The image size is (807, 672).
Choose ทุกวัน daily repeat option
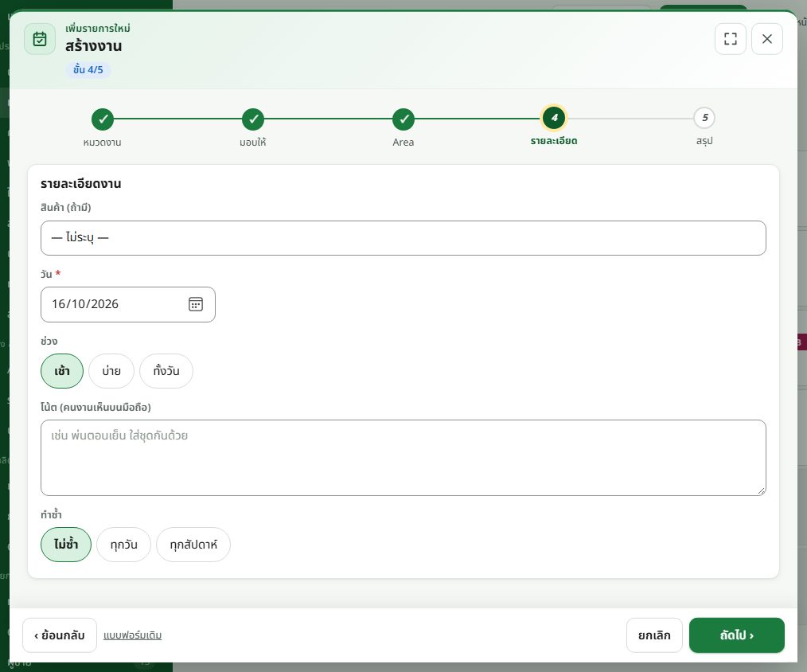(124, 545)
